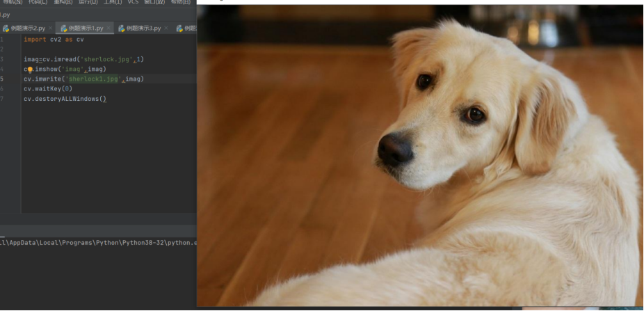The width and height of the screenshot is (644, 311).
Task: Open the 重构(R) menu
Action: click(63, 2)
